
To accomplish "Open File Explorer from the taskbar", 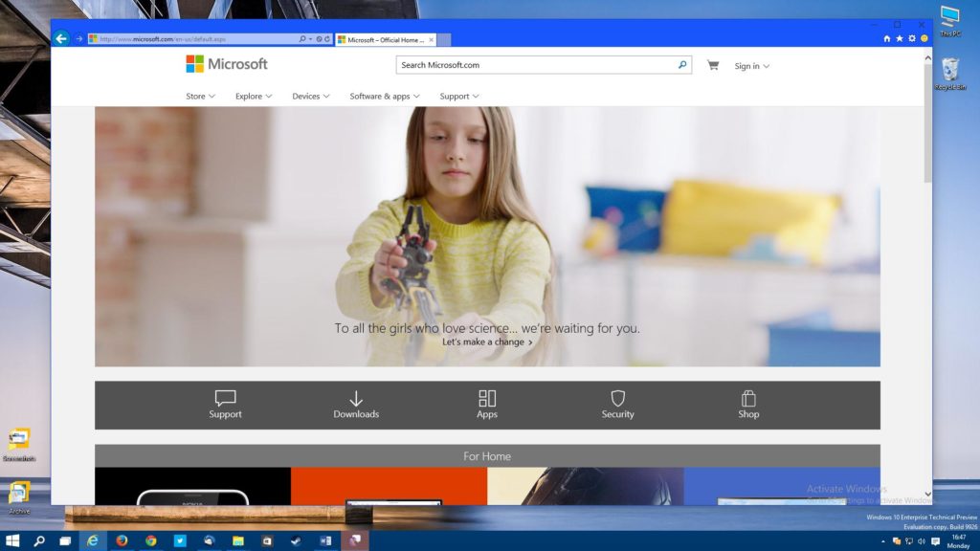I will (x=238, y=540).
